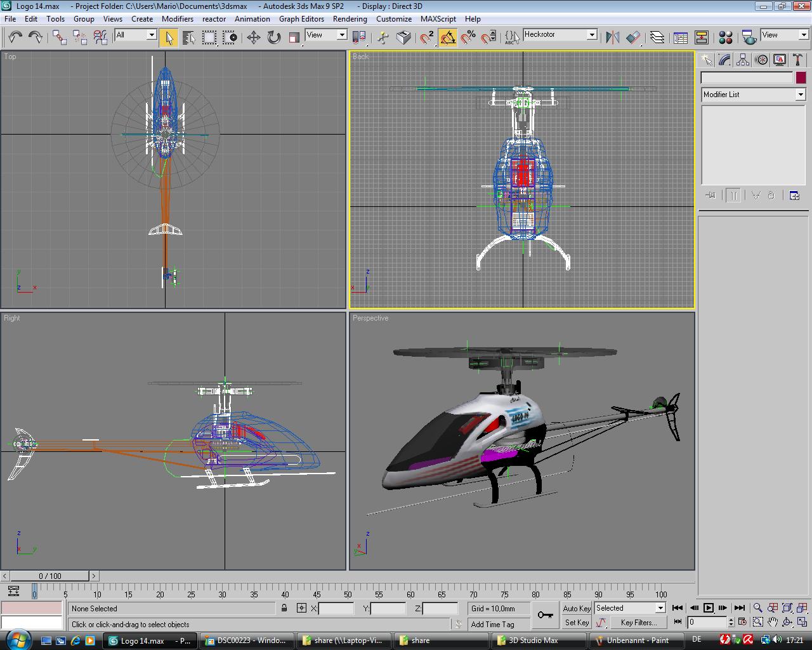
Task: Select the Select and Scale tool
Action: [294, 37]
